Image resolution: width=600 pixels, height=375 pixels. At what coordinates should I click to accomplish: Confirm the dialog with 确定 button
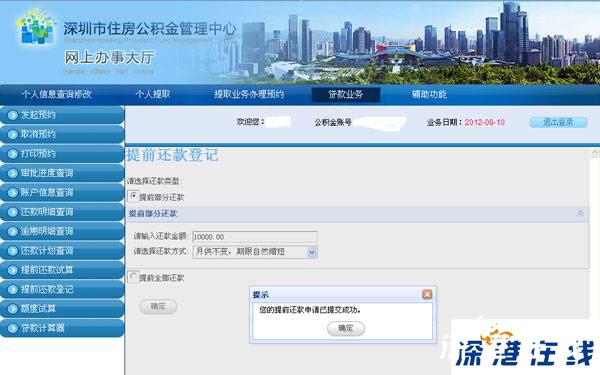coord(346,328)
